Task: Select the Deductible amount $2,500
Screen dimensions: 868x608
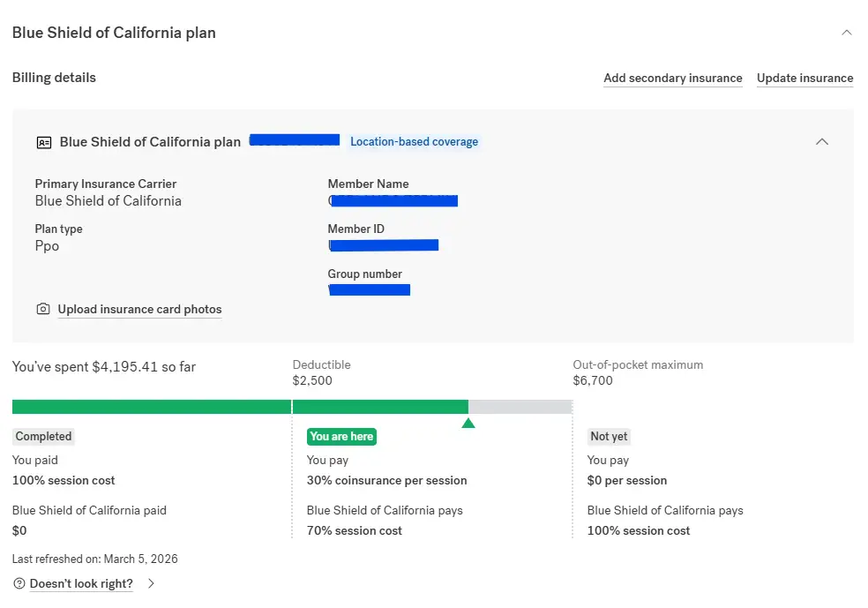Action: point(312,380)
